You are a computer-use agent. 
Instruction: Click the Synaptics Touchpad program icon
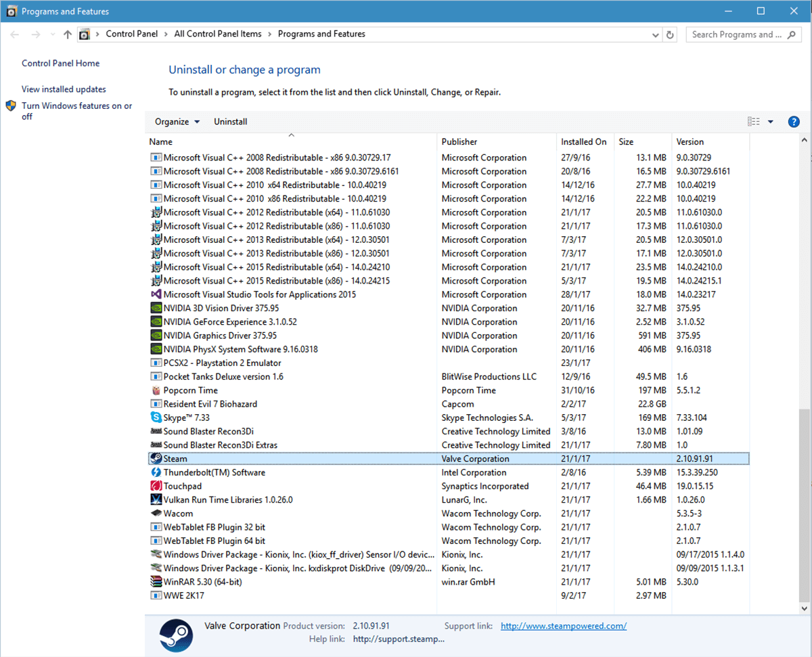(156, 486)
